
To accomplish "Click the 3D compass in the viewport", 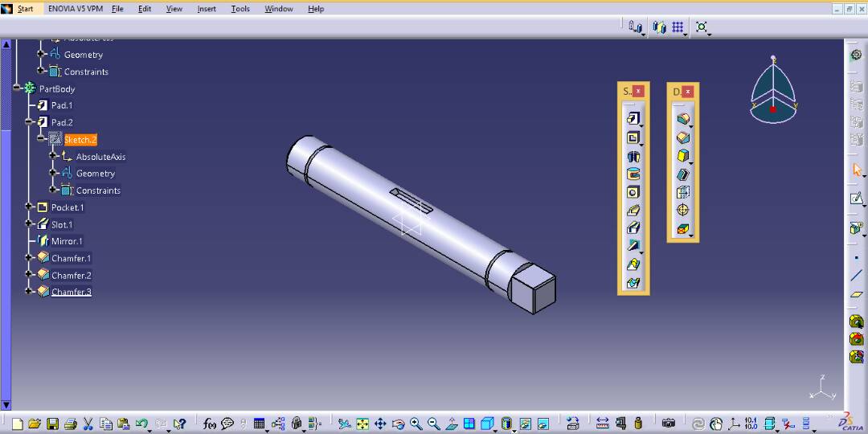I will pos(772,92).
